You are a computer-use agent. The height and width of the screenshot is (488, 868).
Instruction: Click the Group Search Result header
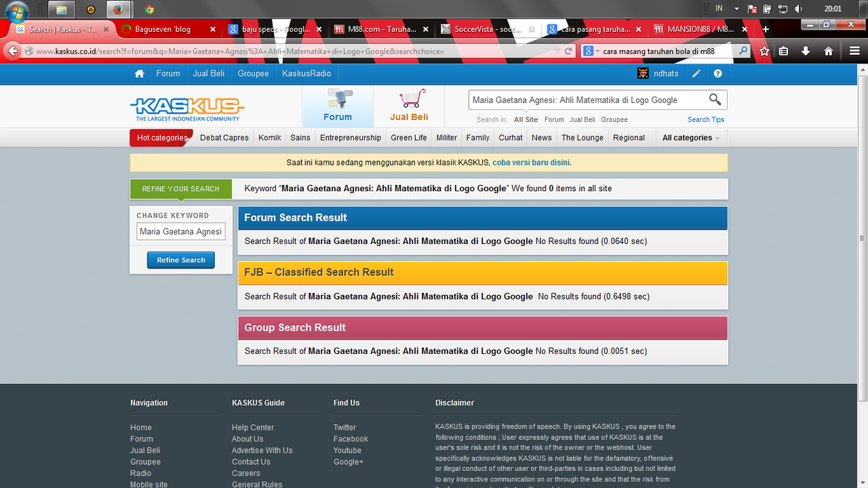pyautogui.click(x=482, y=327)
